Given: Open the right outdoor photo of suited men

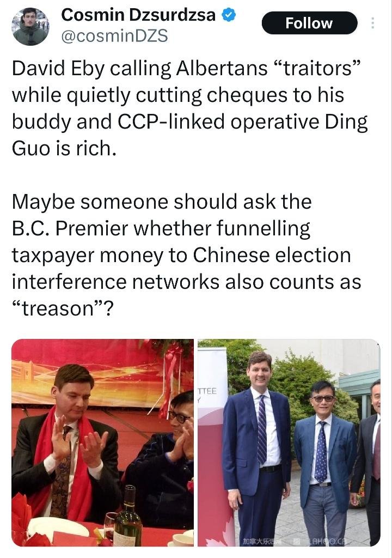Looking at the screenshot, I should (289, 442).
